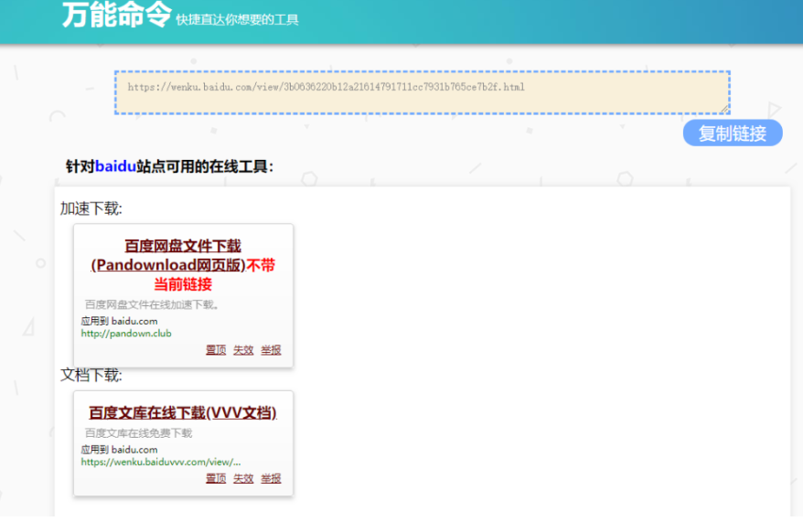Screen dimensions: 803x532
Task: Click the 百度文库在线免费下载 description text
Action: [139, 433]
